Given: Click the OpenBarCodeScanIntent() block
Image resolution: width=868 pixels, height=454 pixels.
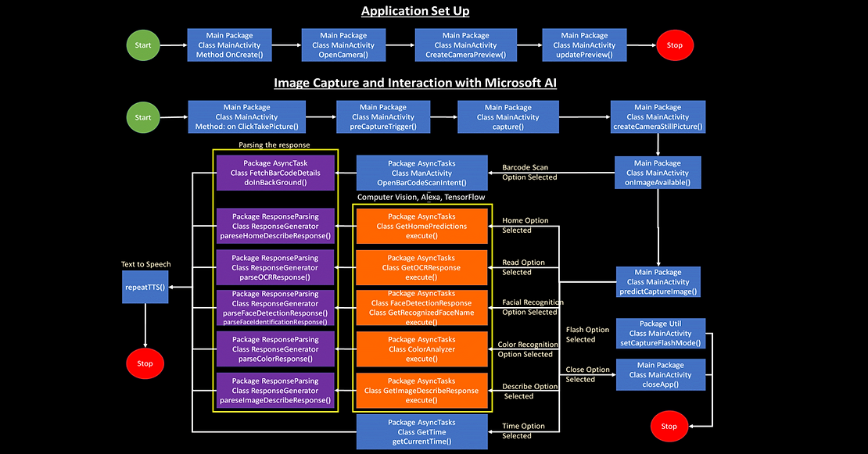Looking at the screenshot, I should 421,173.
